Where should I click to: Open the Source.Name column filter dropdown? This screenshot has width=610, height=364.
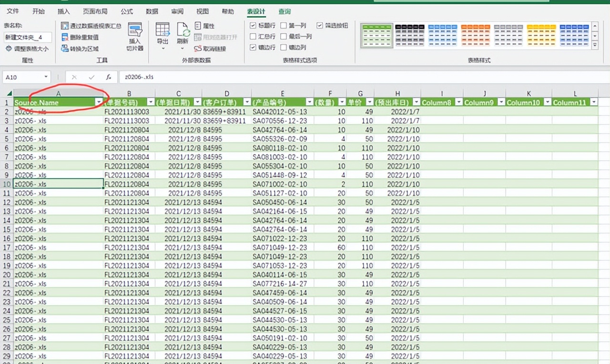pos(99,102)
